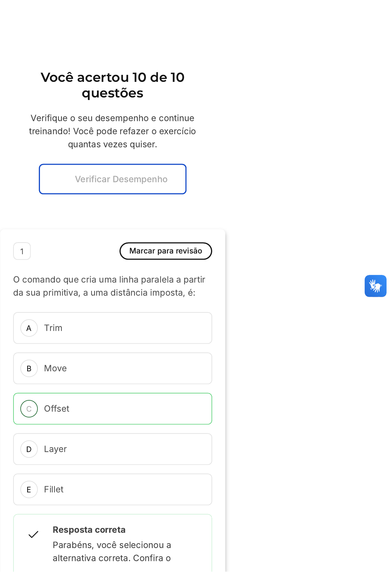Click the question text about linha paralela
Screen dimensions: 392x572
pos(109,286)
